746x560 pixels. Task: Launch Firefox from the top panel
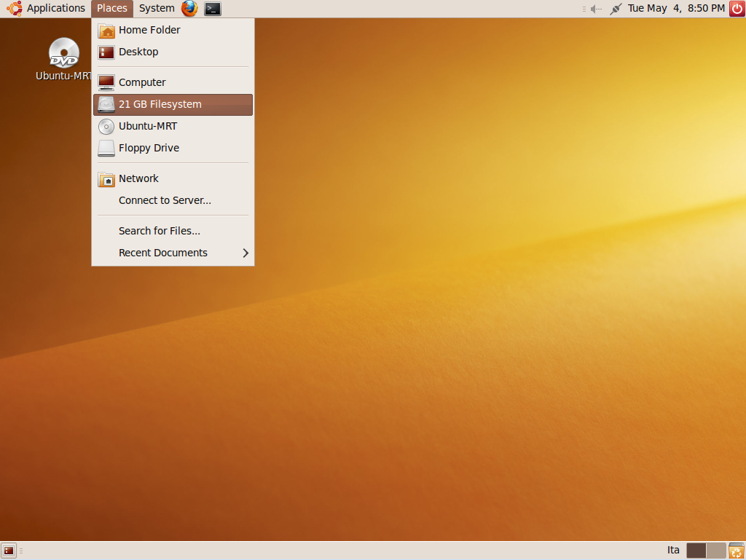(x=189, y=9)
